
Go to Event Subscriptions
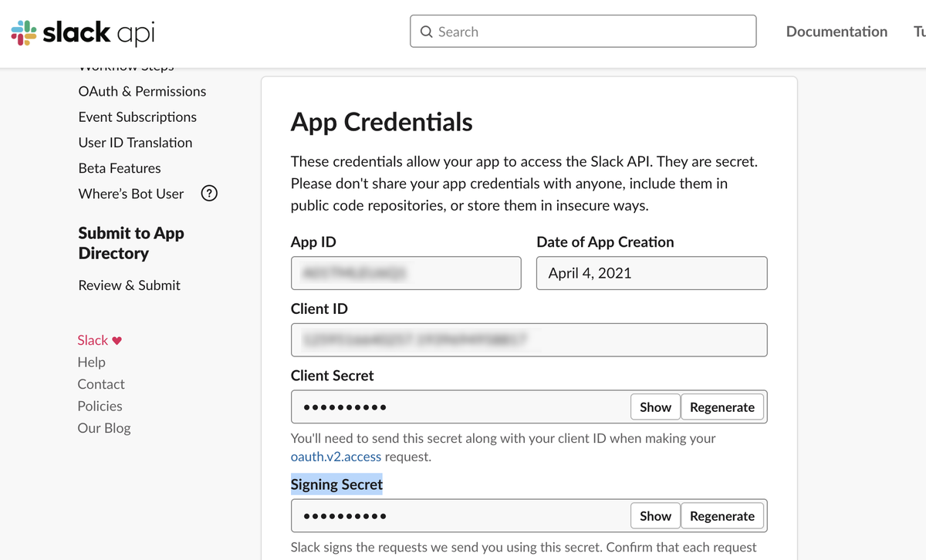coord(137,116)
